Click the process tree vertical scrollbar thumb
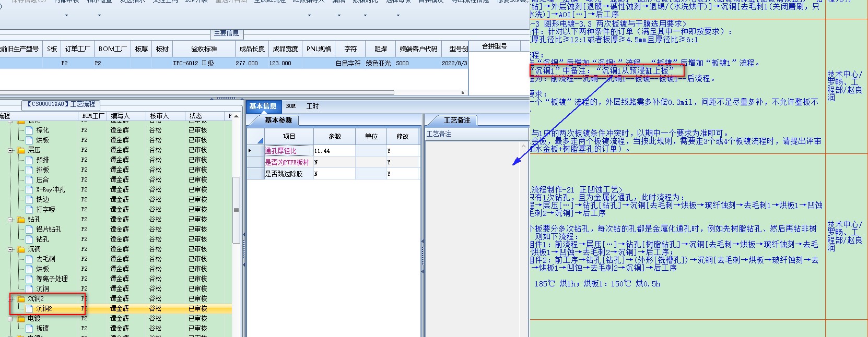 (236, 210)
